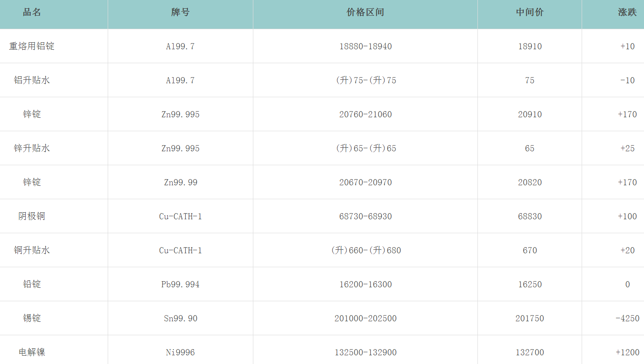Click the Zn99.99 grade cell
Viewport: 644px width, 364px height.
[181, 182]
